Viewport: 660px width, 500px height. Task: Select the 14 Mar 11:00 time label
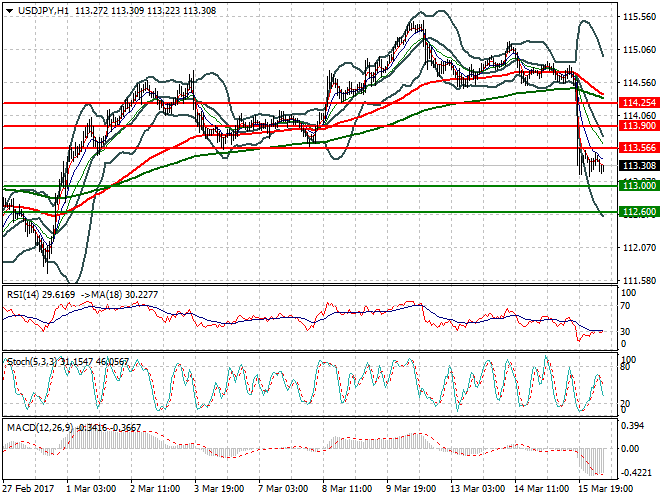pyautogui.click(x=542, y=489)
